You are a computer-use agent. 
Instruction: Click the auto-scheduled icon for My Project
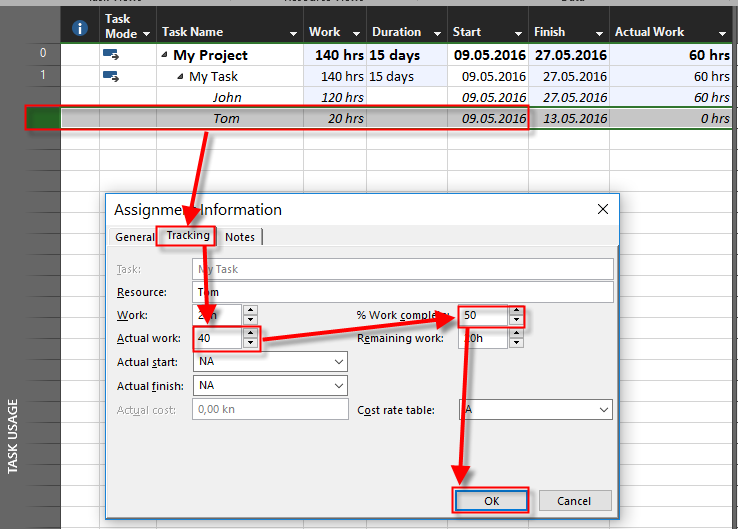(x=110, y=55)
